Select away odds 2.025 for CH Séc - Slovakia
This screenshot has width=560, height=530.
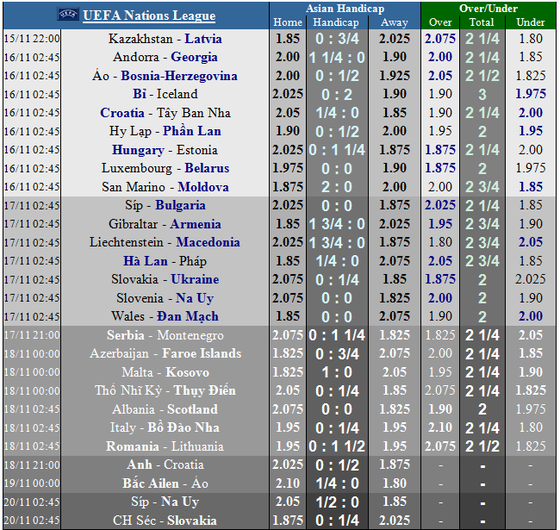click(394, 520)
